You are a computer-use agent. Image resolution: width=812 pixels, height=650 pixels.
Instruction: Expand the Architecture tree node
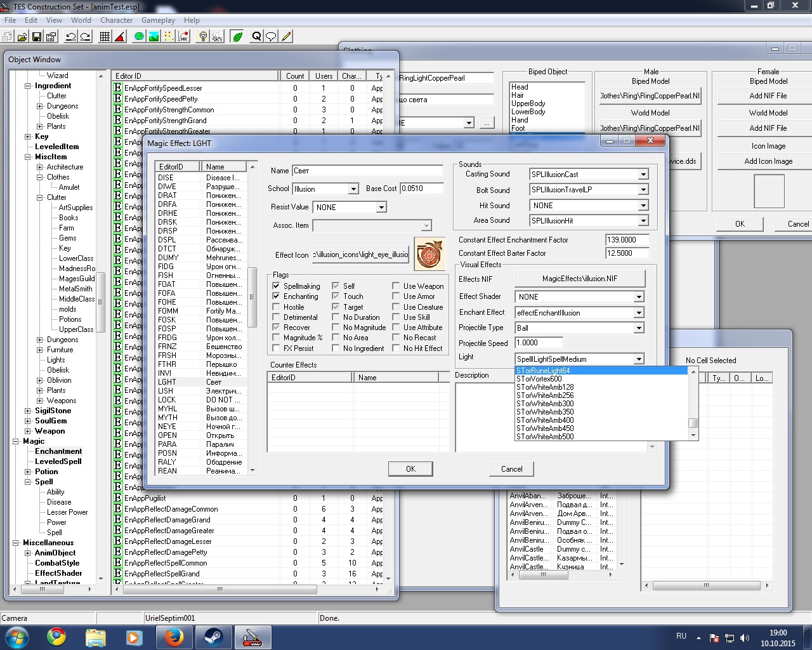40,167
